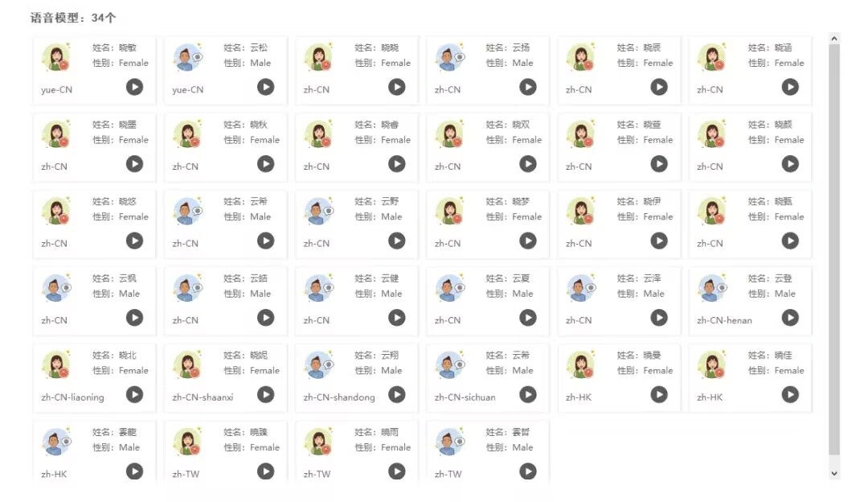The image size is (868, 502).
Task: Play the zh-CN-shaanxi voice sample
Action: 266,394
